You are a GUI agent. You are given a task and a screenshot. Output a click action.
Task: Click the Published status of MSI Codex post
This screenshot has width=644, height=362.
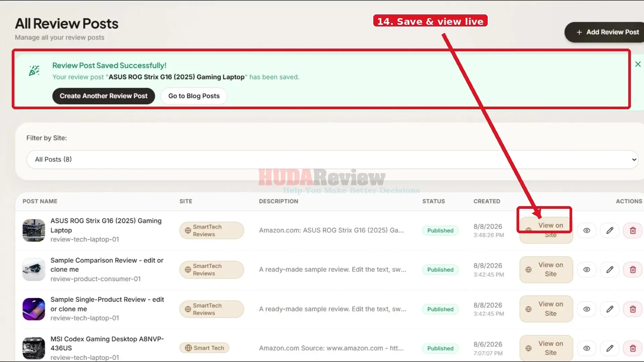click(x=440, y=348)
